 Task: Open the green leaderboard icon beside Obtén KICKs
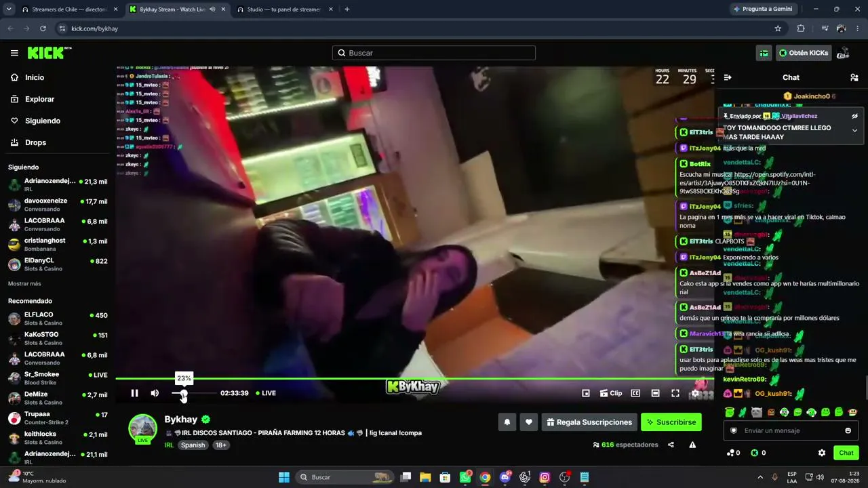tap(764, 53)
